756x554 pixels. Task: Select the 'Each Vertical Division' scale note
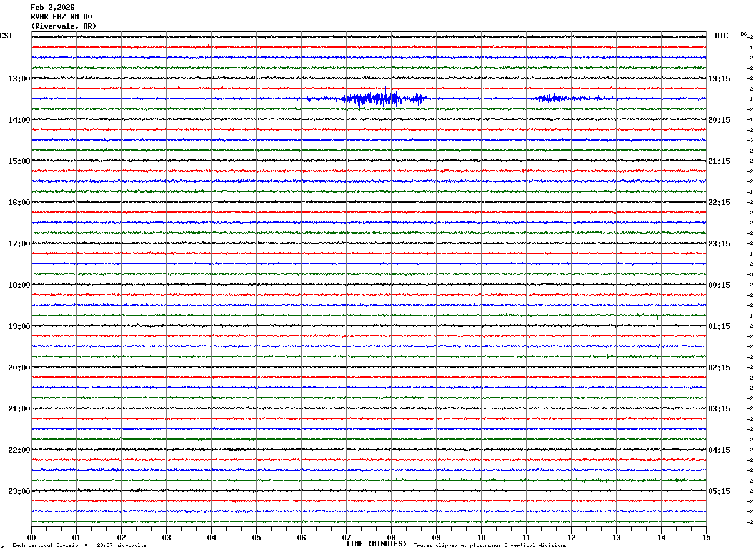(79, 546)
